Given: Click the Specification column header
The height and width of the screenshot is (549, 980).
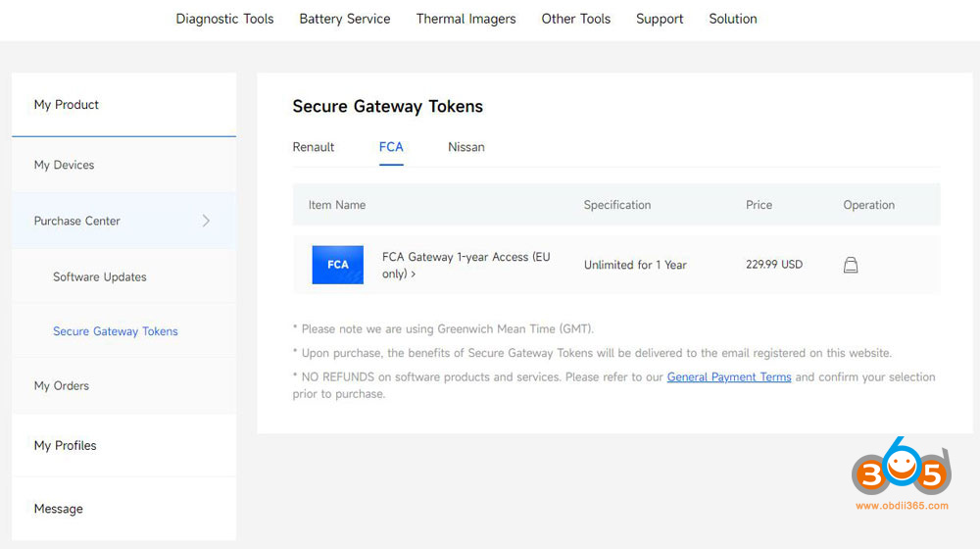Looking at the screenshot, I should click(x=616, y=205).
